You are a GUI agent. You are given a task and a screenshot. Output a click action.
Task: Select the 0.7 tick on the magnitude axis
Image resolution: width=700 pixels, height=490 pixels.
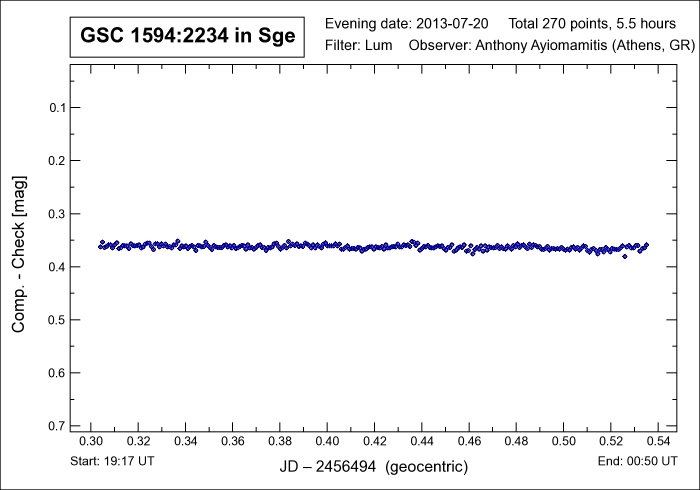click(x=56, y=426)
